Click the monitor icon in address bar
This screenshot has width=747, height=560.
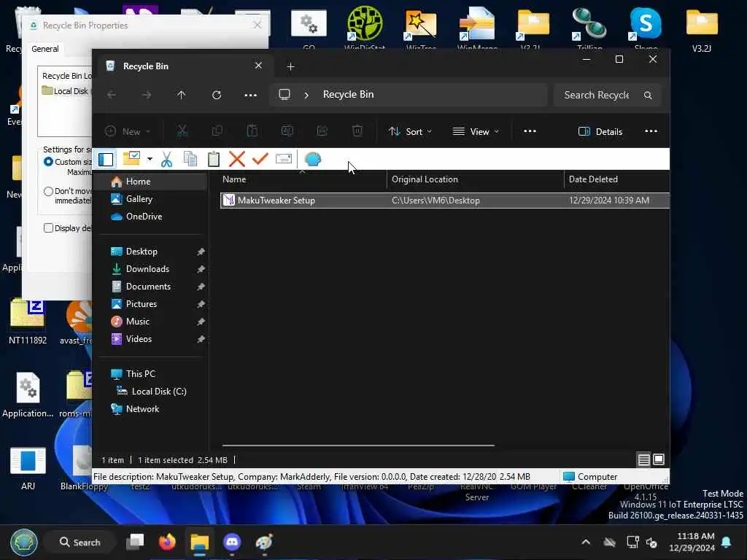285,94
